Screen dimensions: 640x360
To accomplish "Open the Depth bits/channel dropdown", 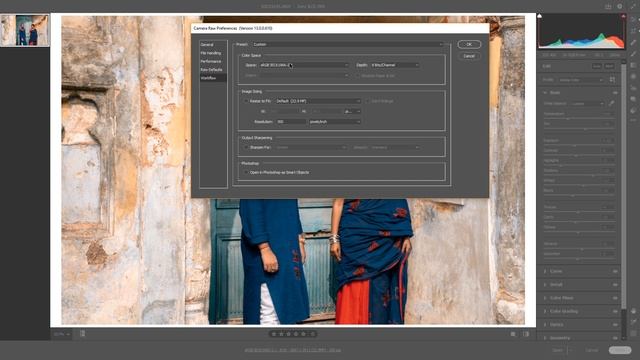I will (394, 65).
